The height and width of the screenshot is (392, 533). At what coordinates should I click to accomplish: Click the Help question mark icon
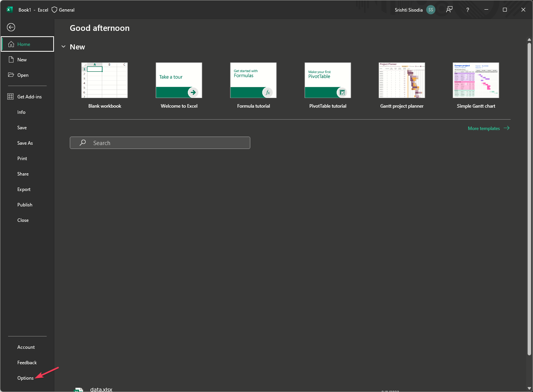[467, 10]
